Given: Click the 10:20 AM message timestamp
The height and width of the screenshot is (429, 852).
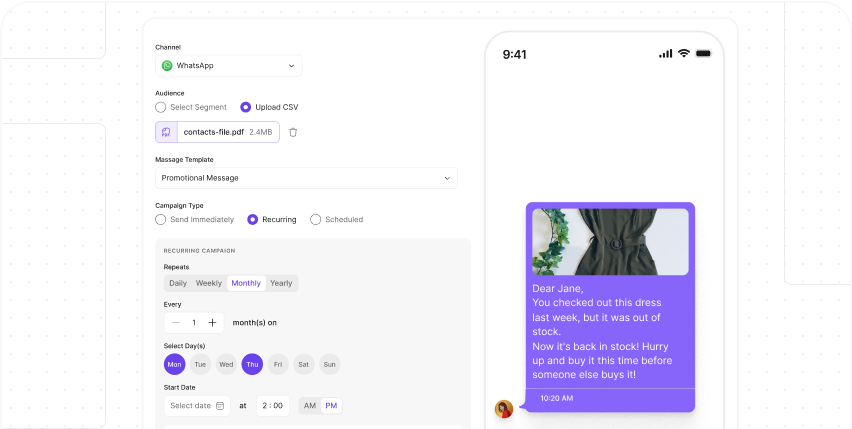Looking at the screenshot, I should 556,398.
